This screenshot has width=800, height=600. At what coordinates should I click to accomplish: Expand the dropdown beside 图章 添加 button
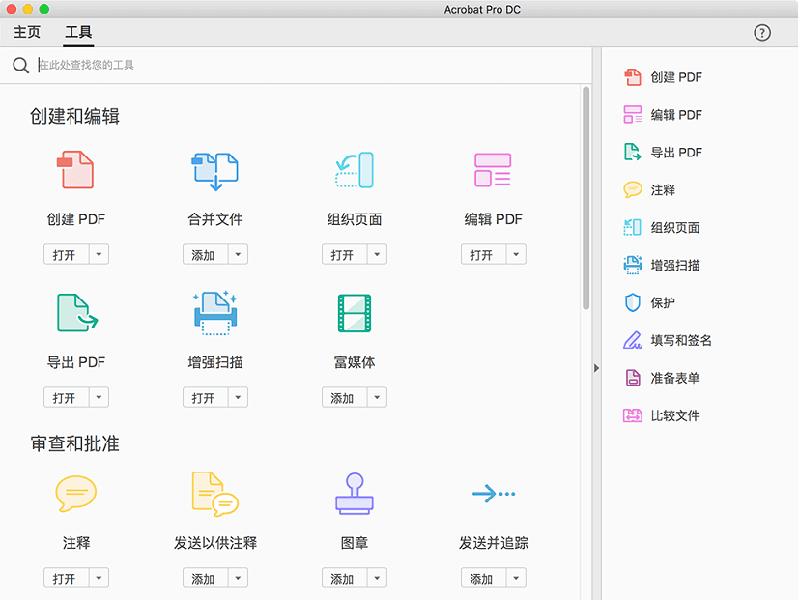(377, 578)
